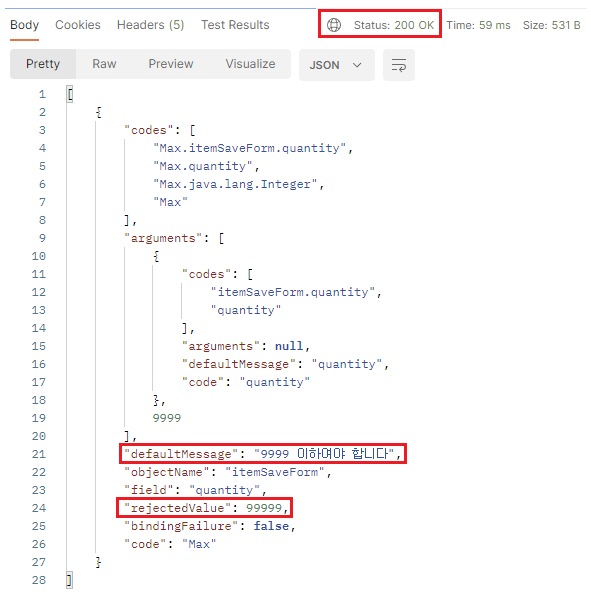Select the Pretty view
The image size is (591, 599).
point(43,64)
